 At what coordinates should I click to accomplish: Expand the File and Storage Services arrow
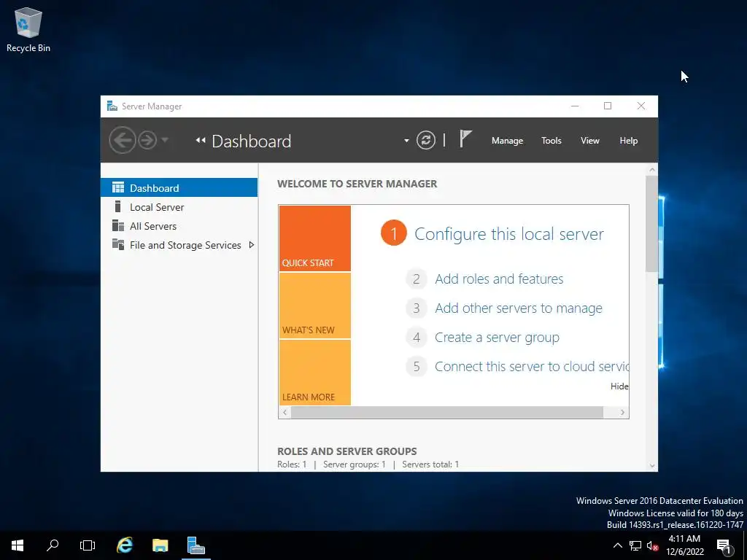pyautogui.click(x=251, y=245)
